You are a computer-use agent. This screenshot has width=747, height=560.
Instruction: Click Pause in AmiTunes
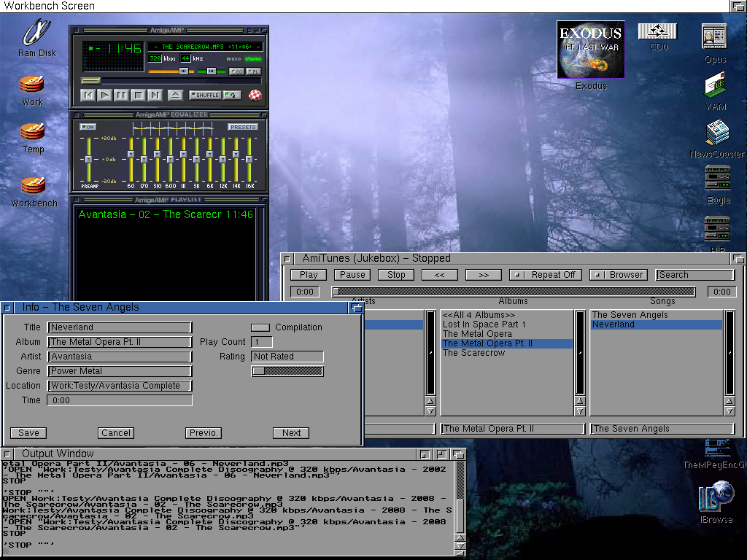coord(352,275)
